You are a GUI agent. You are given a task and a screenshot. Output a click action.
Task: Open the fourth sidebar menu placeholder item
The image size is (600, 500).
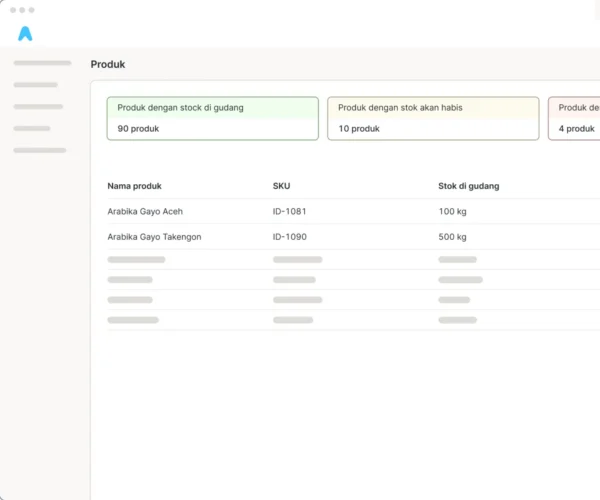(32, 128)
